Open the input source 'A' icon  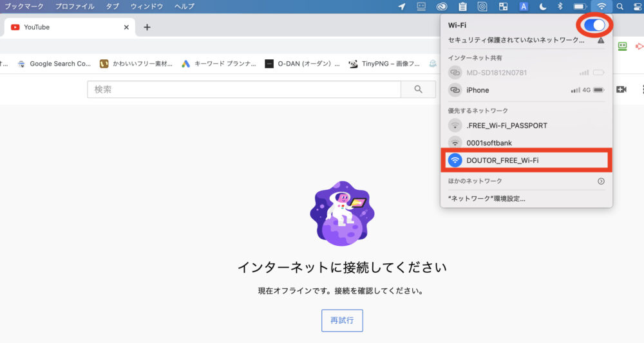523,6
